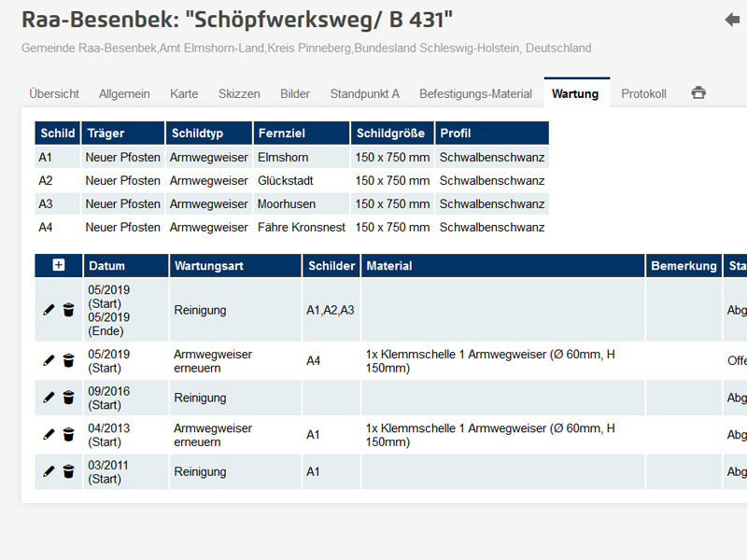
Task: Click the Datum column header
Action: (x=106, y=266)
